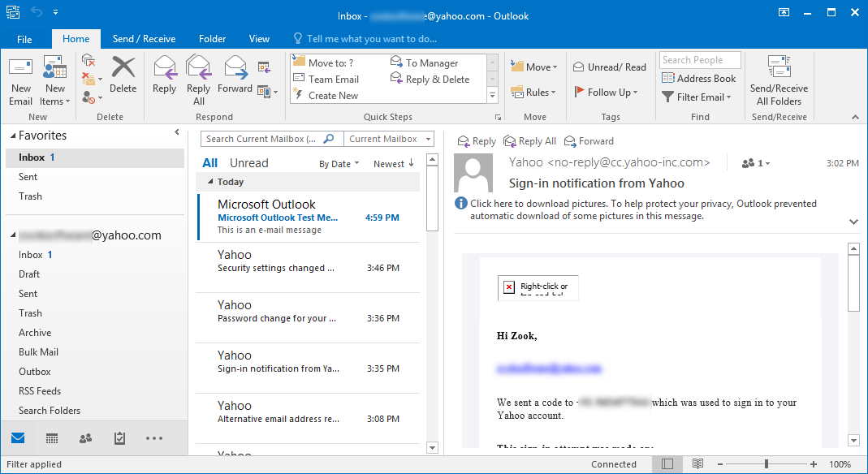Click inside the Search People field
This screenshot has width=868, height=474.
tap(699, 59)
